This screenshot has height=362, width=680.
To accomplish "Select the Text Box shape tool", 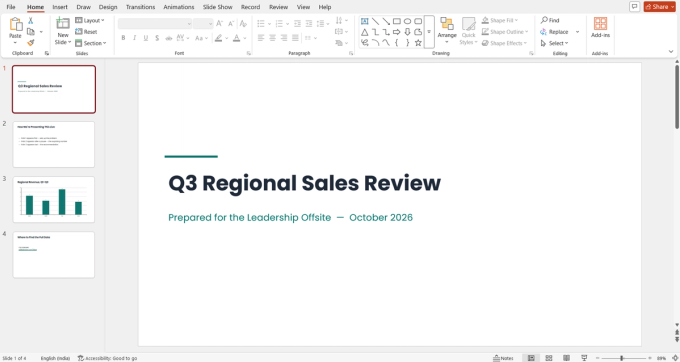I will [365, 21].
